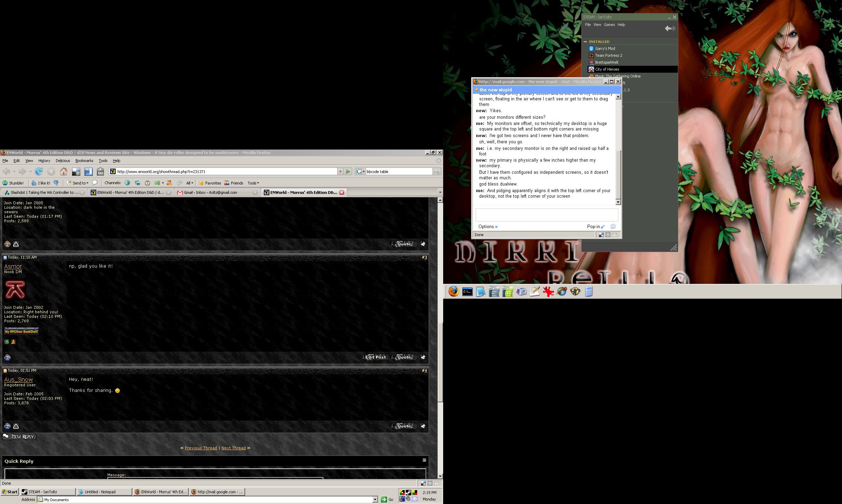Viewport: 842px width, 504px height.
Task: Click the search magnifier icon in Firefox
Action: [x=437, y=171]
